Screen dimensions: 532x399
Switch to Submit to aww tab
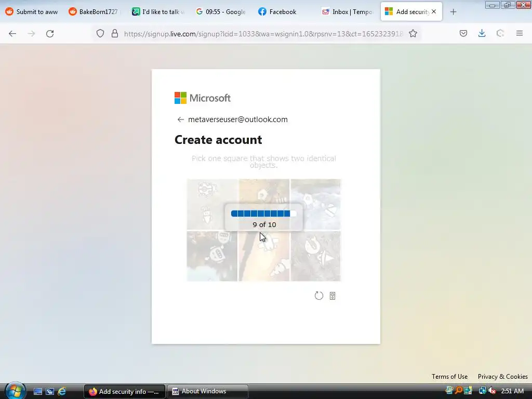(x=32, y=12)
